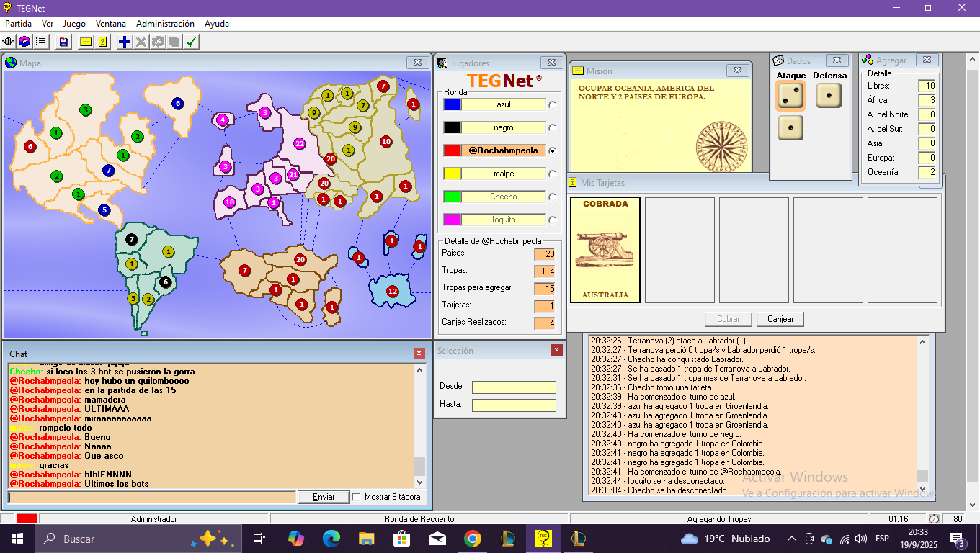The width and height of the screenshot is (980, 553).
Task: Select the Australia card in Mis Tarjetas
Action: coord(605,250)
